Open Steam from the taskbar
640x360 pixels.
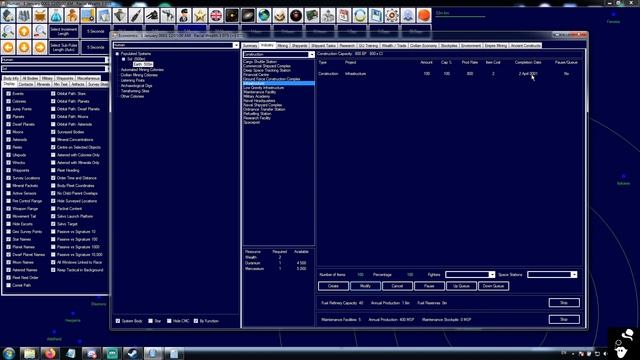133,353
